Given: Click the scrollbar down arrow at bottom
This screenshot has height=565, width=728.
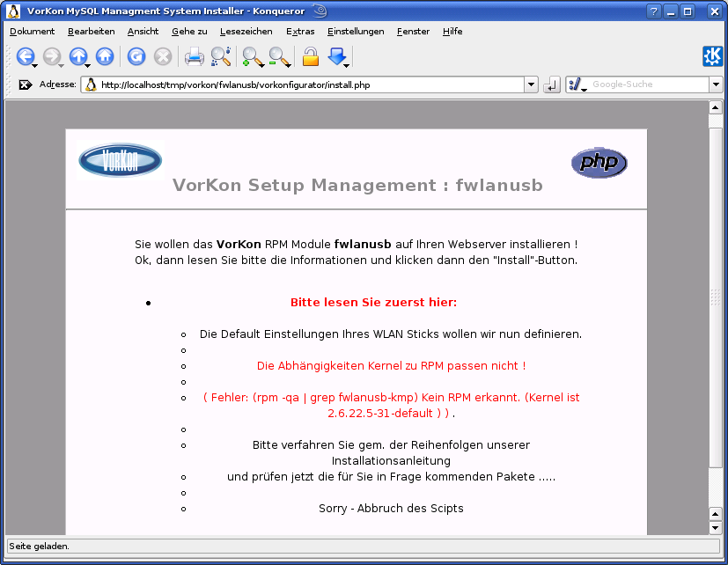Looking at the screenshot, I should point(715,528).
